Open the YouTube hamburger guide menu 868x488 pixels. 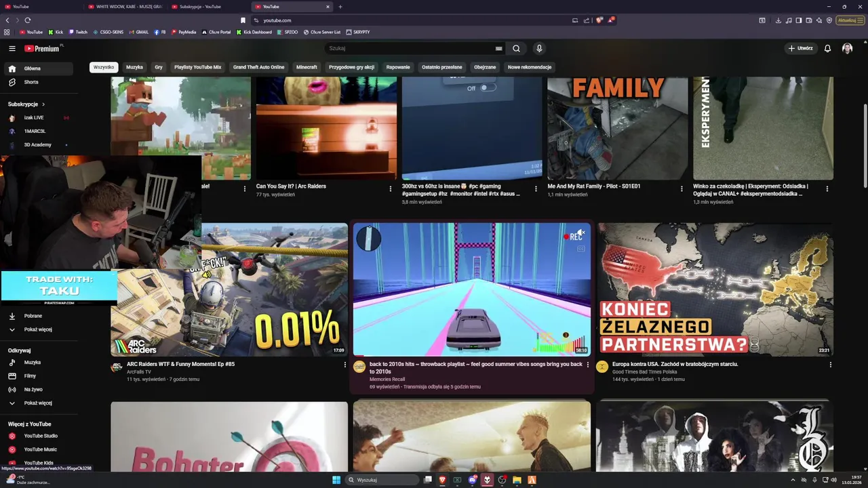coord(12,48)
